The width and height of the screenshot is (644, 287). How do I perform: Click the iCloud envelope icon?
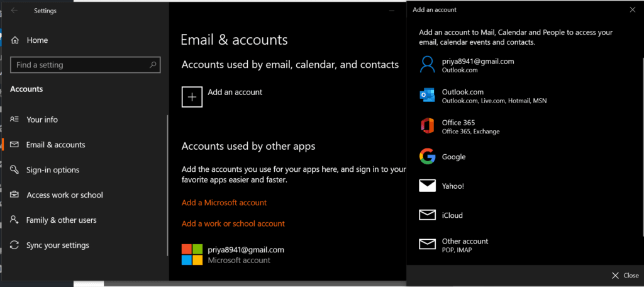(x=427, y=215)
